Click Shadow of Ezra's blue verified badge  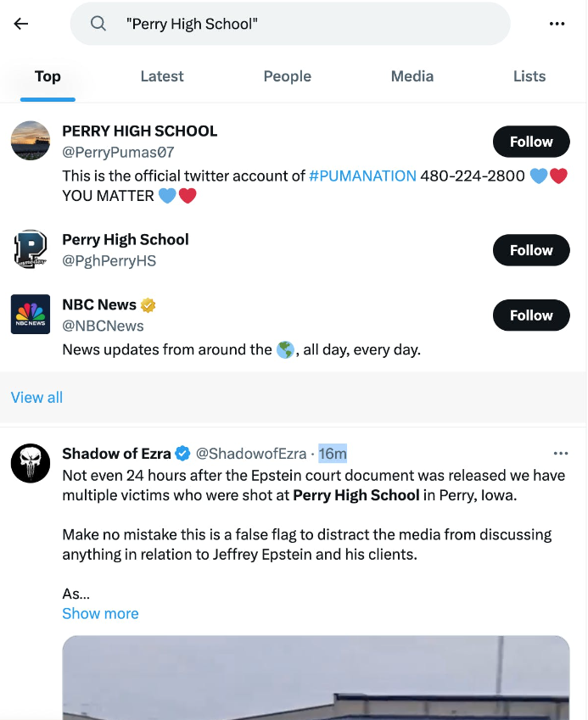tap(182, 454)
